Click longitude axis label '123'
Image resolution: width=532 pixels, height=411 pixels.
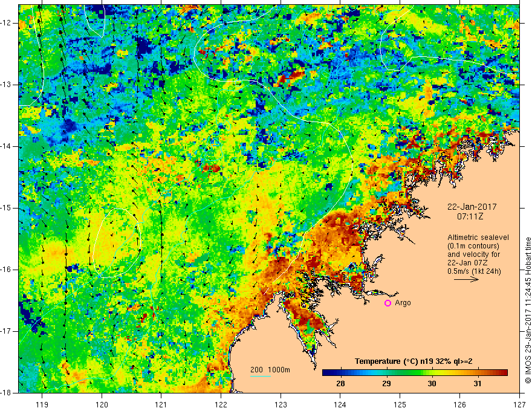tap(281, 404)
